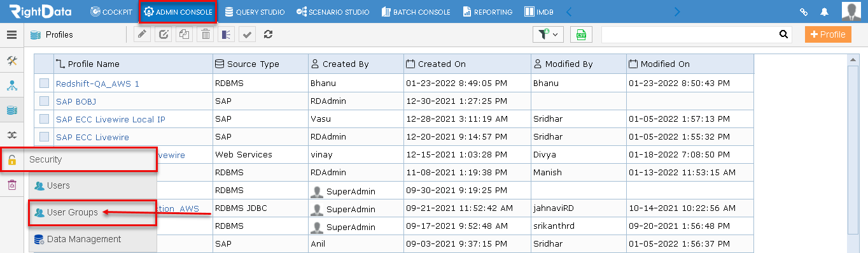
Task: Click the search magnifier icon
Action: [x=783, y=34]
